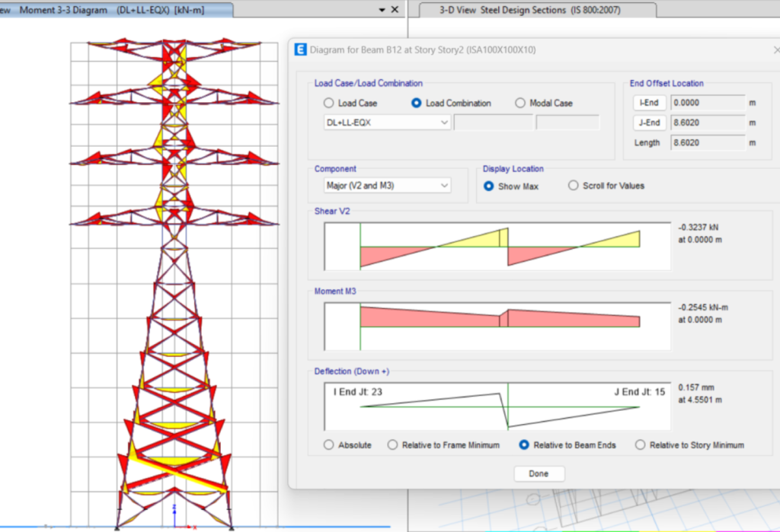Click the ETABS icon in dialog title bar
The height and width of the screenshot is (532, 780).
[299, 50]
